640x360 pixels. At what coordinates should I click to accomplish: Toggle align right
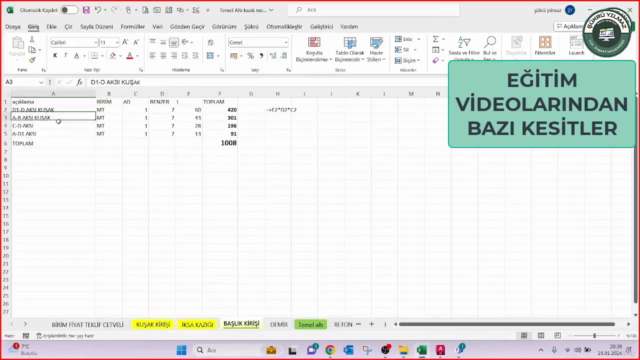coord(174,56)
